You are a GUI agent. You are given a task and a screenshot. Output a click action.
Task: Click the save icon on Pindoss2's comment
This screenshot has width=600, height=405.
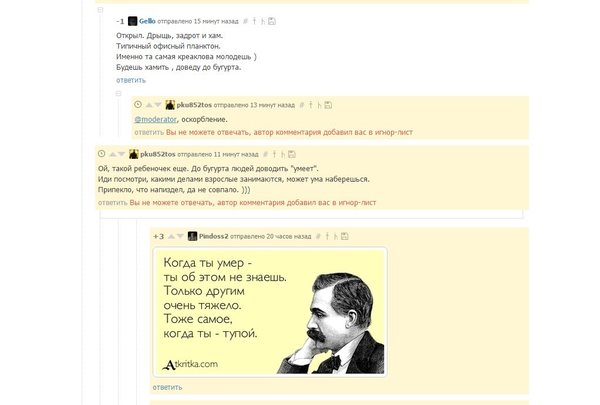pos(344,236)
